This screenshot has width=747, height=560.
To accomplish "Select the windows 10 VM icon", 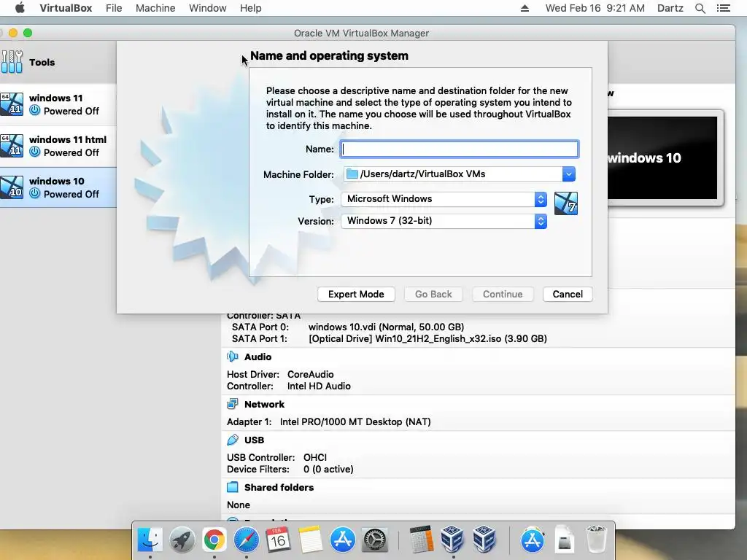I will coord(12,187).
